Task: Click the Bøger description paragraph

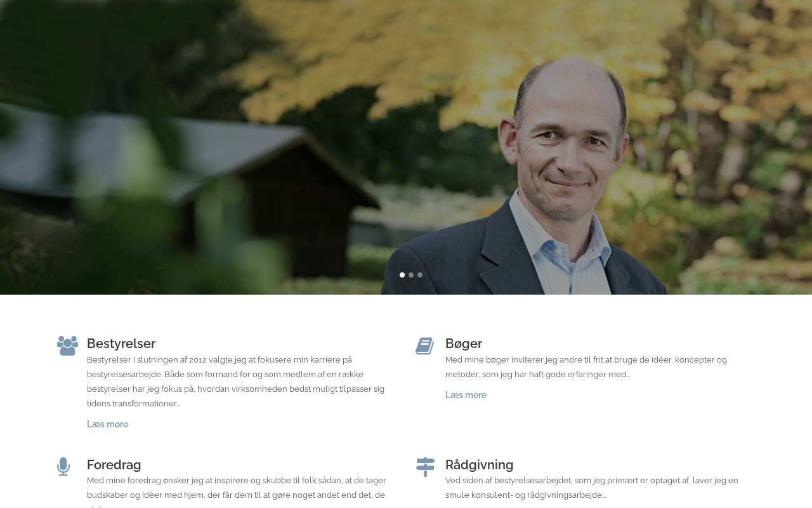Action: (586, 367)
